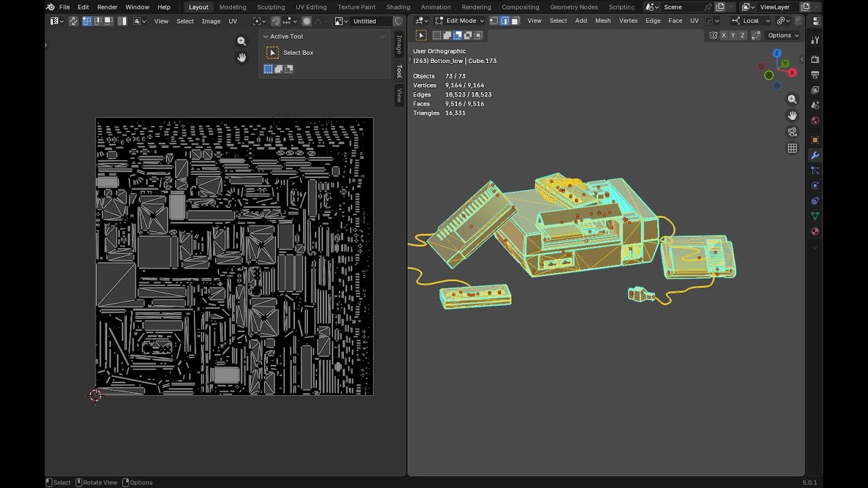
Task: Open the Object Constraints tab
Action: (x=815, y=201)
